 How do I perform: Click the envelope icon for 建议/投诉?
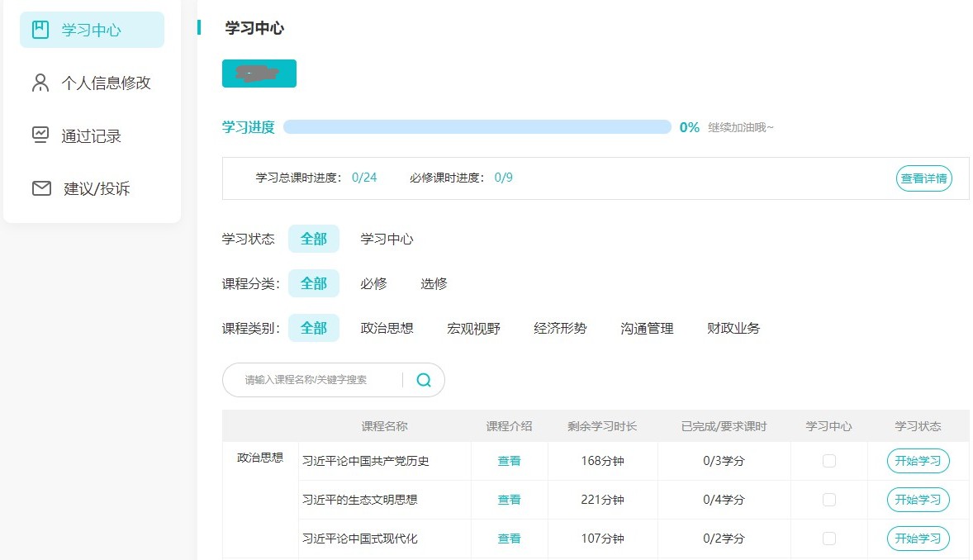coord(41,188)
